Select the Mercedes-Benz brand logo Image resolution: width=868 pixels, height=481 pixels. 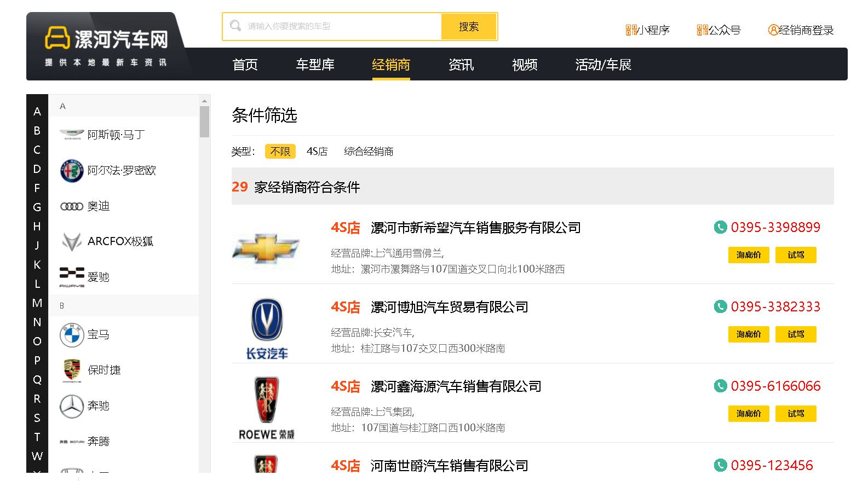72,406
